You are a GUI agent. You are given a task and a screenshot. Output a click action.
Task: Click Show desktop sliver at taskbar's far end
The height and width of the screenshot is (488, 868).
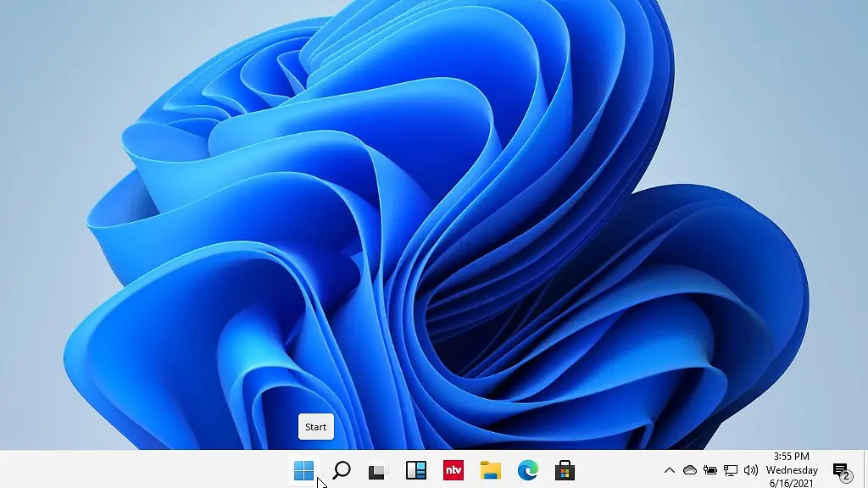click(x=865, y=470)
